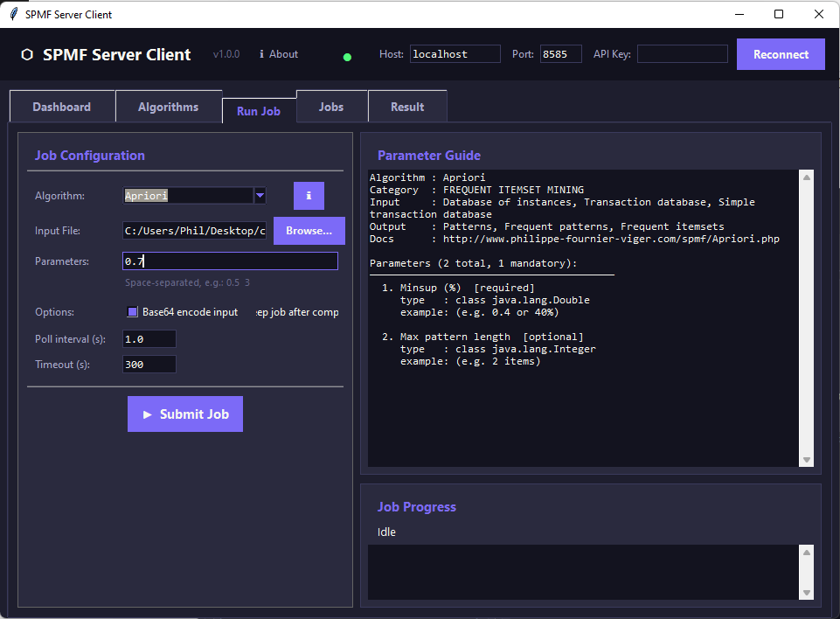Screen dimensions: 840x619
Task: Click the green connection status indicator
Action: [347, 57]
